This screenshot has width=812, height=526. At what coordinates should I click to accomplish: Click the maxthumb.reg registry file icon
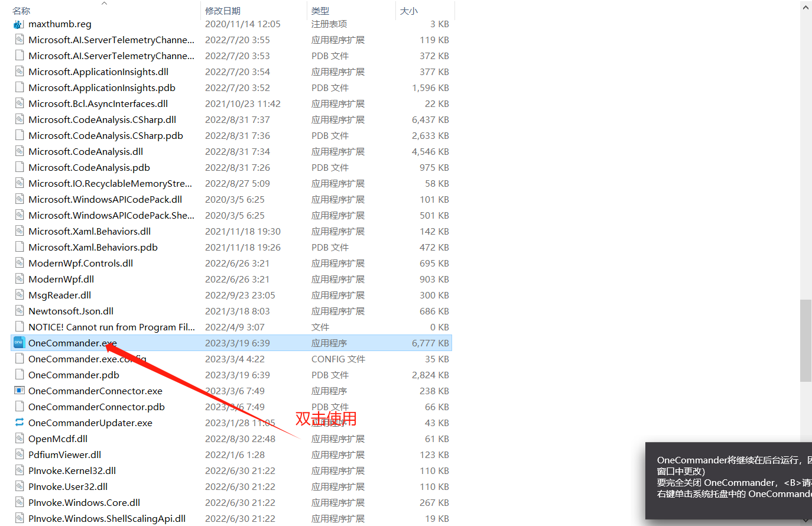pos(19,24)
